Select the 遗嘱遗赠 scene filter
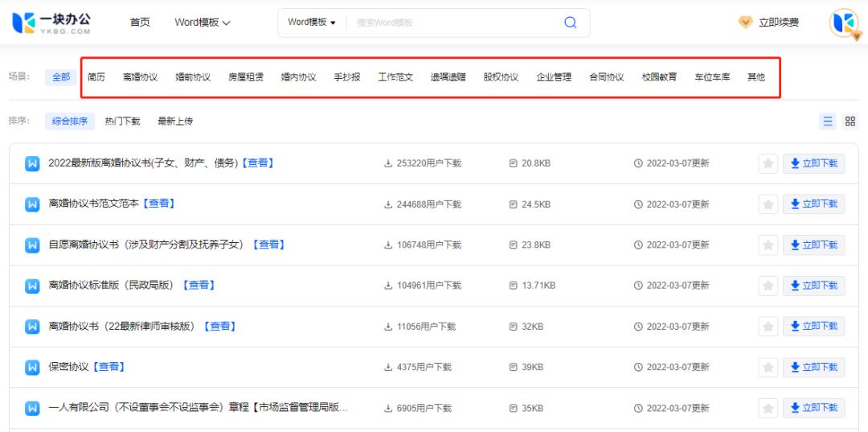 click(448, 77)
